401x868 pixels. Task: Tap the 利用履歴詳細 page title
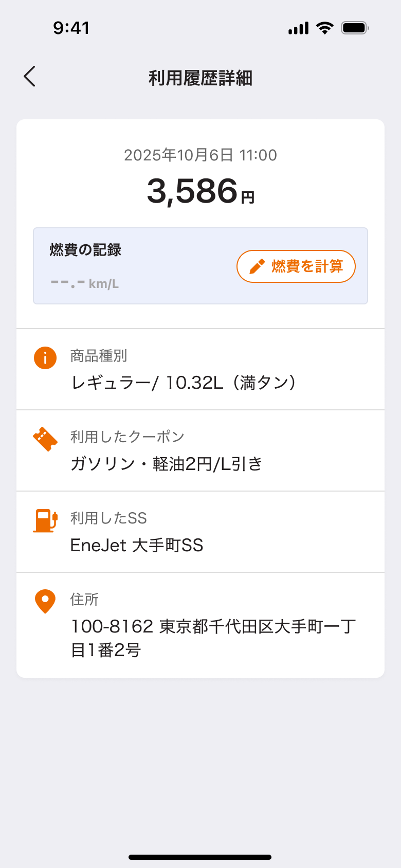click(200, 78)
